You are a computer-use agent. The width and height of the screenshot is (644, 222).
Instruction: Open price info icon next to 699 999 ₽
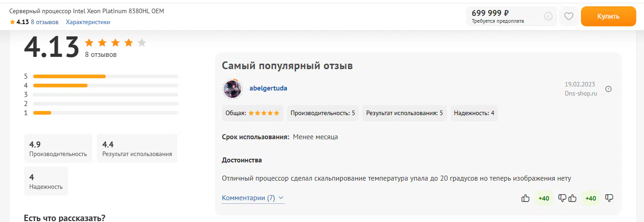pyautogui.click(x=548, y=16)
